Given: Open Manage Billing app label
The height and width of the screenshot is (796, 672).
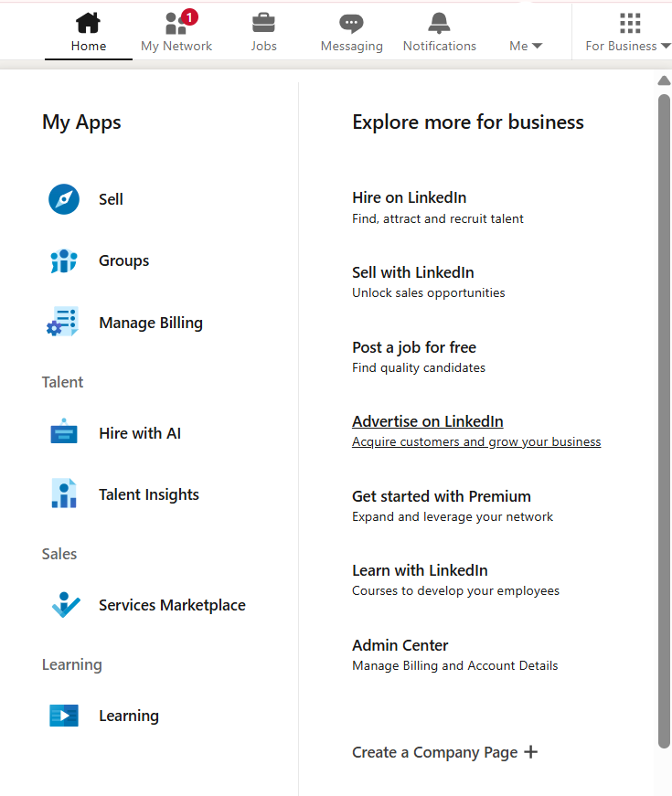Looking at the screenshot, I should [151, 323].
